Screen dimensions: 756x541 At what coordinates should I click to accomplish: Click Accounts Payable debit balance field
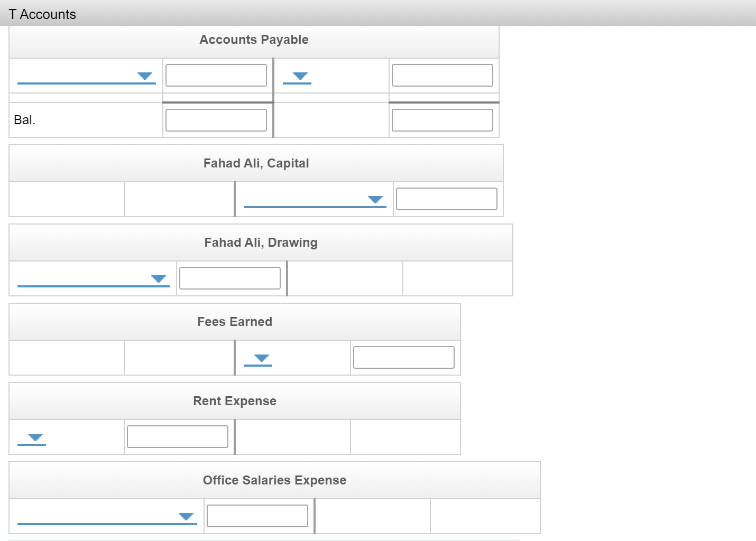point(216,120)
